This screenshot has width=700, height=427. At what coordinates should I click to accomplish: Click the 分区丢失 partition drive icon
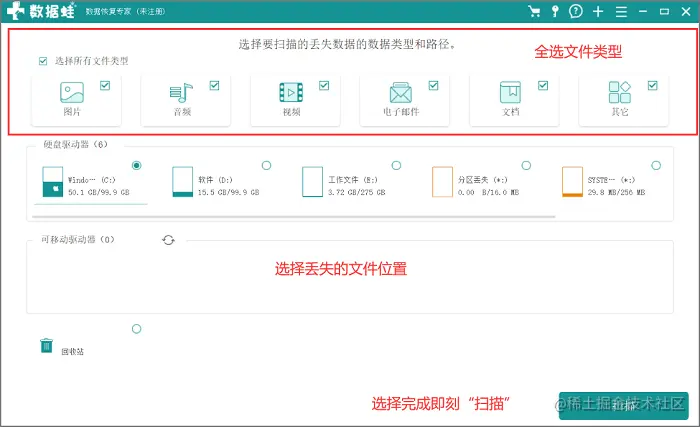coord(442,182)
